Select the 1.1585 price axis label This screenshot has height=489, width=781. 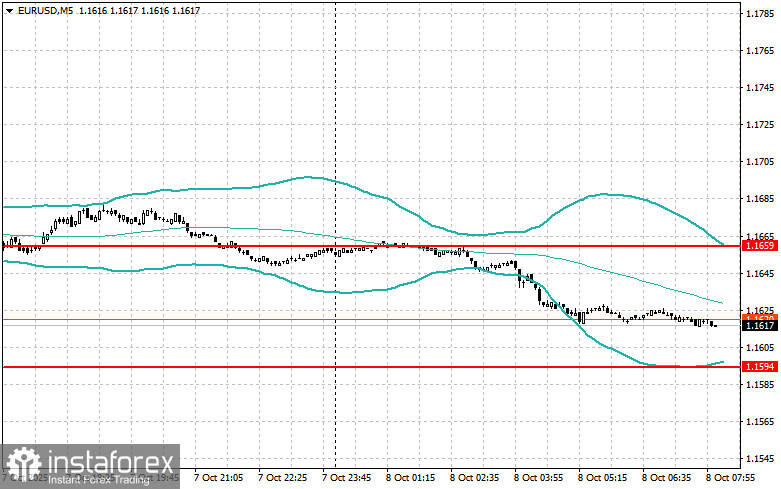click(x=760, y=384)
